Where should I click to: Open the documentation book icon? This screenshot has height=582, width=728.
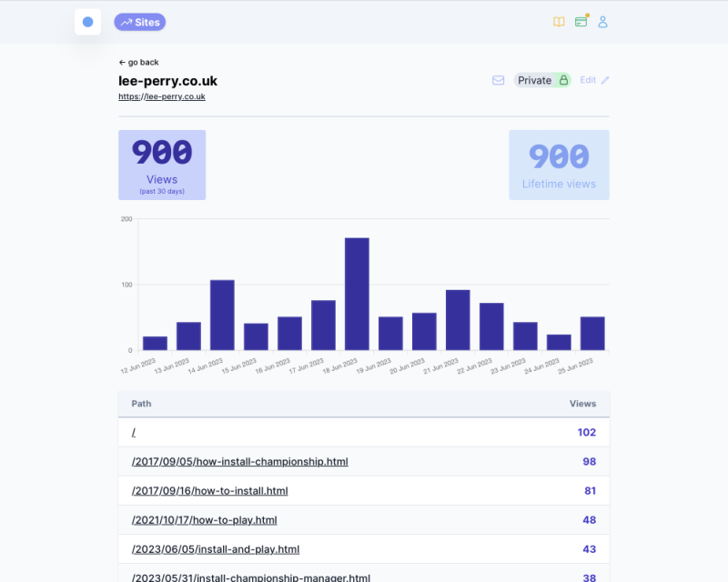coord(559,22)
